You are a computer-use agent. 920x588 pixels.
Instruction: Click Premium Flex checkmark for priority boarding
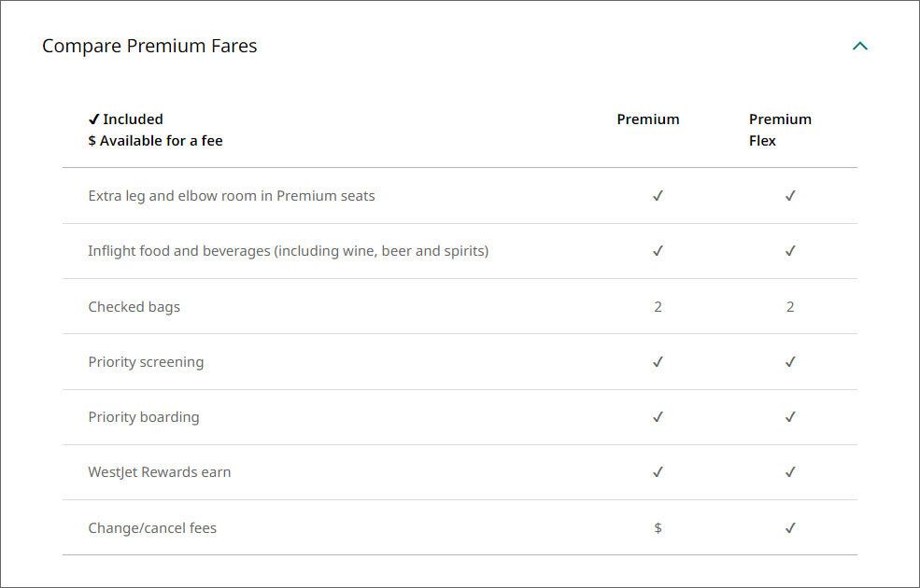point(790,417)
